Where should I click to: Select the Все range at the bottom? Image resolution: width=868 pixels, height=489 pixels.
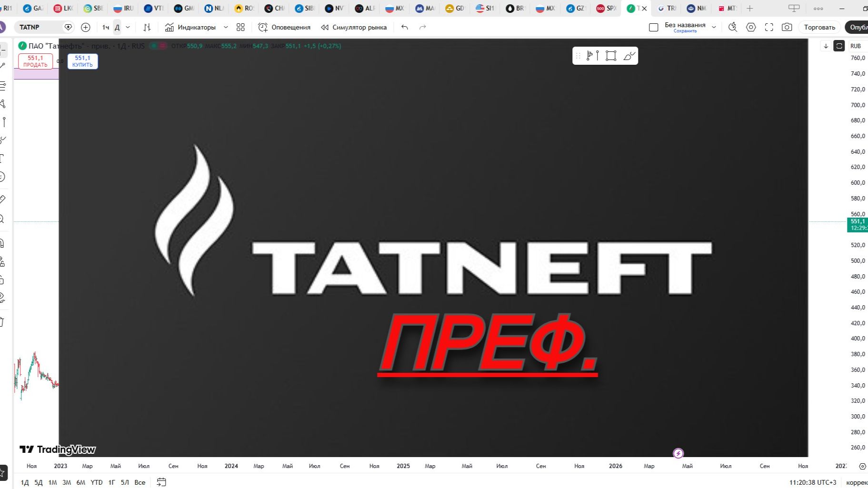[x=140, y=482]
